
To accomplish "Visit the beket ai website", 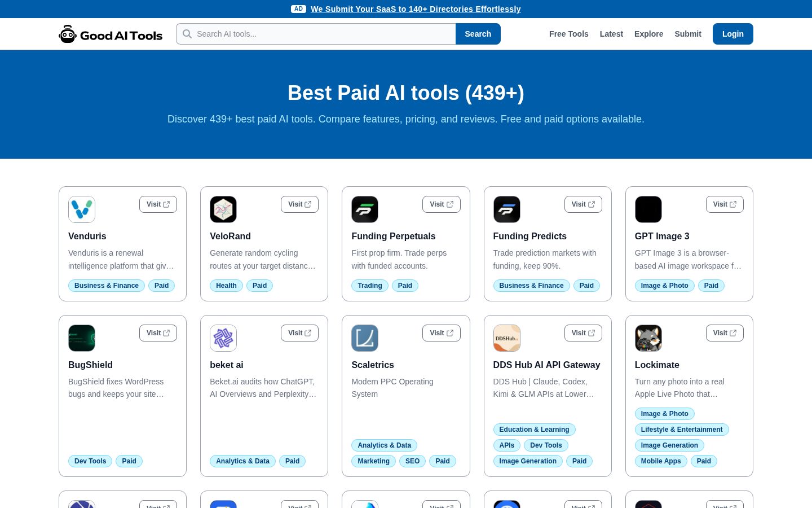I will pyautogui.click(x=299, y=333).
